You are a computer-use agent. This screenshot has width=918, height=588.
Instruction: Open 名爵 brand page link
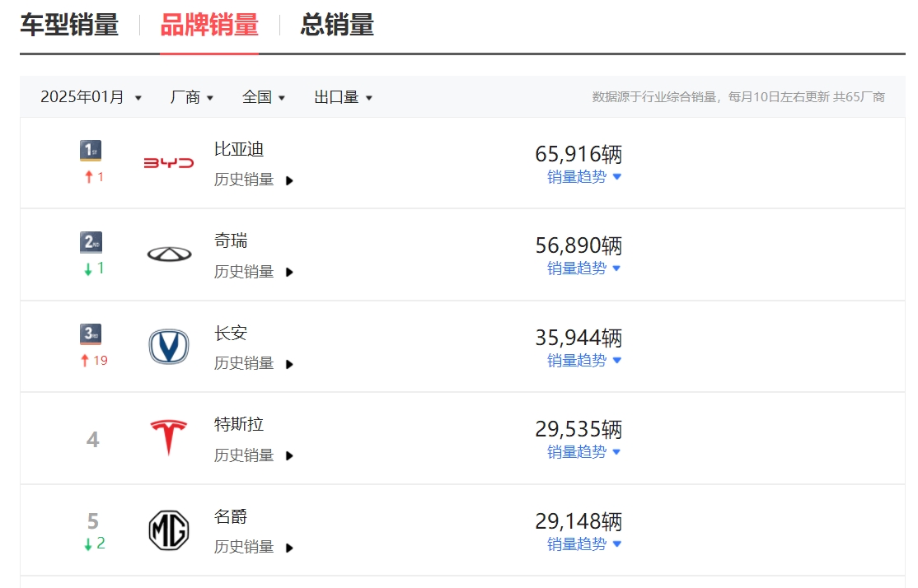coord(231,516)
